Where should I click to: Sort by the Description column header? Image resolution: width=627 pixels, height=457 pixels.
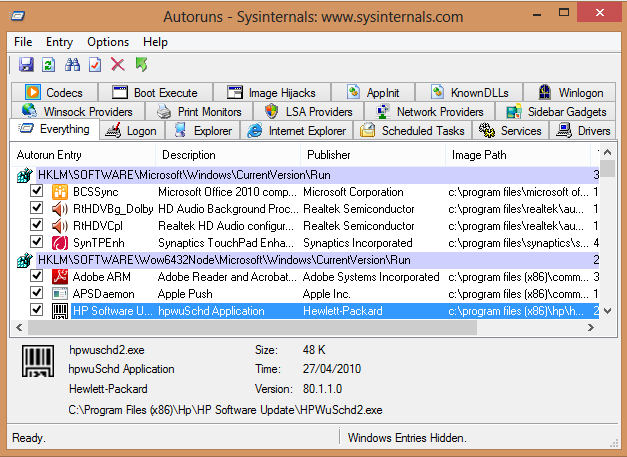tap(228, 155)
